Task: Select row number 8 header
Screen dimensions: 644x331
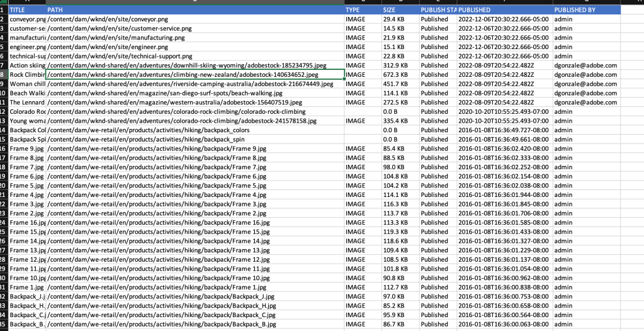Action: (3, 75)
